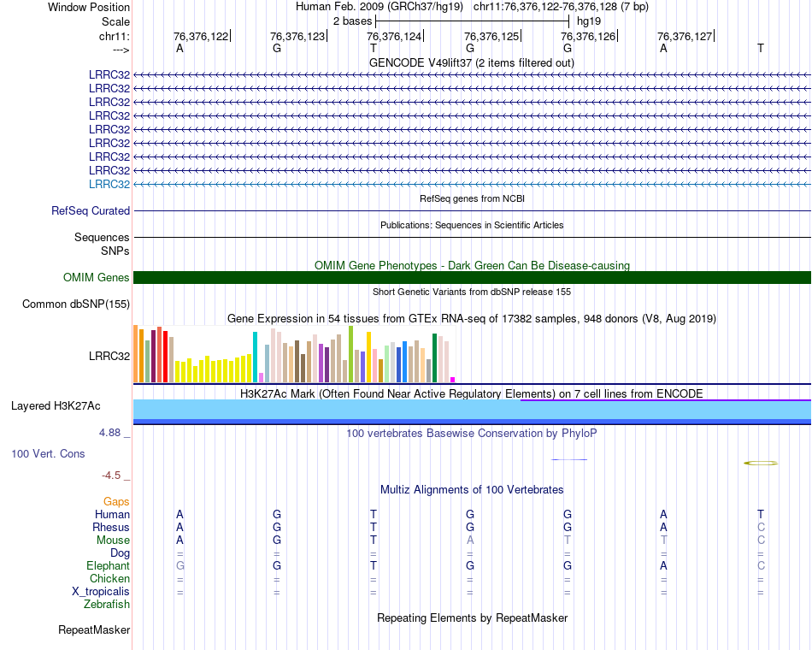Click the OMIM Genes track label

pos(97,277)
